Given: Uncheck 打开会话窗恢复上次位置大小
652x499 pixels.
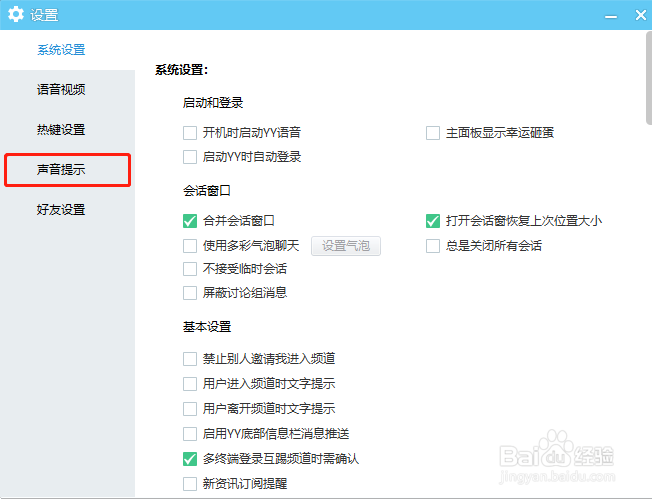Looking at the screenshot, I should point(433,221).
